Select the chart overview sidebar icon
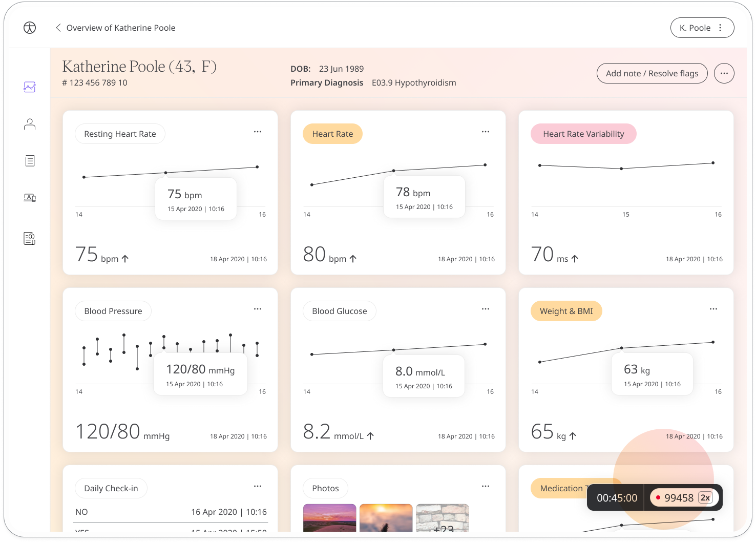The image size is (756, 543). [x=30, y=87]
